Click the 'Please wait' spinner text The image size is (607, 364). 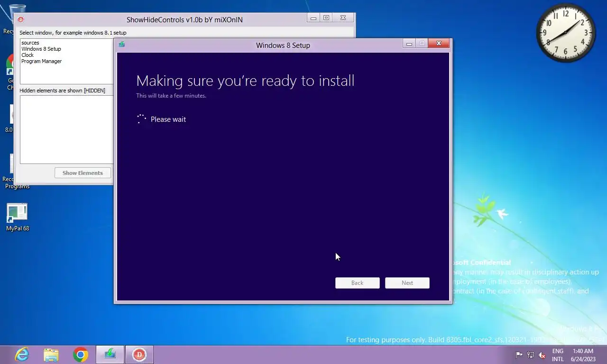pos(168,119)
